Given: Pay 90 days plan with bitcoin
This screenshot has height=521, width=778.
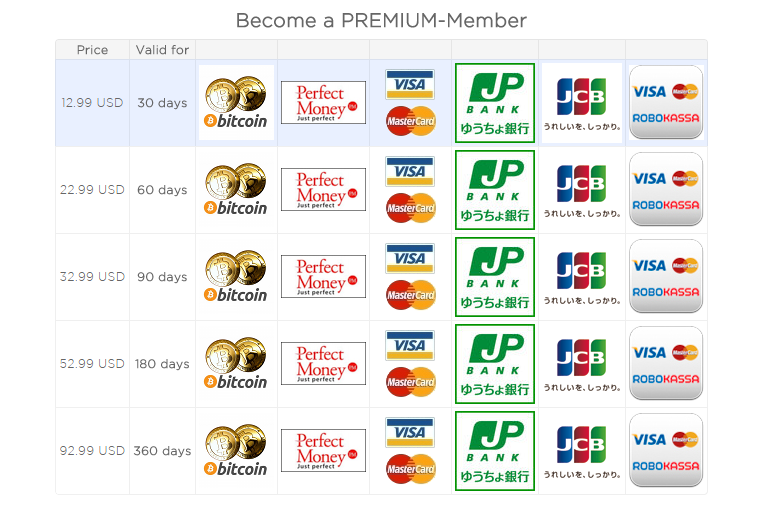Looking at the screenshot, I should tap(236, 277).
